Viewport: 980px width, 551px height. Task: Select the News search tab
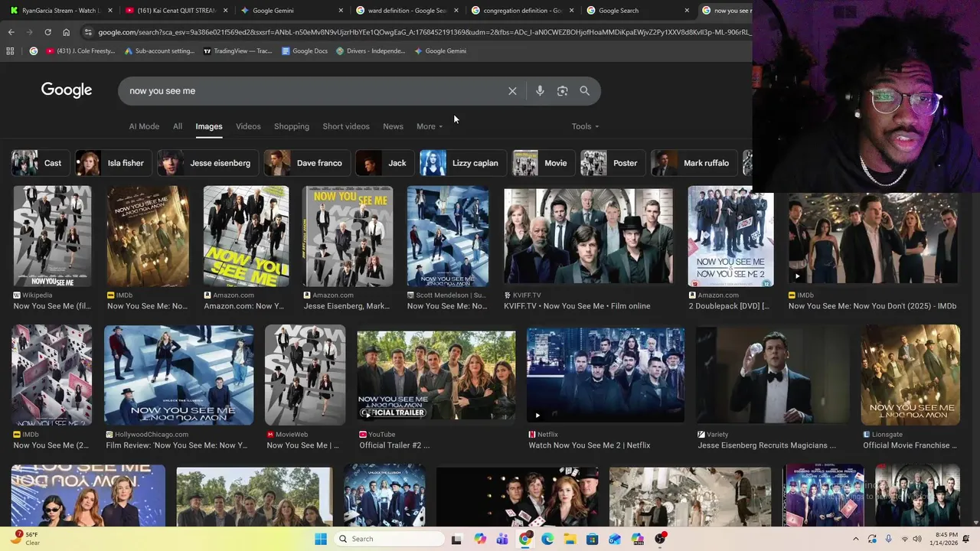pos(393,126)
